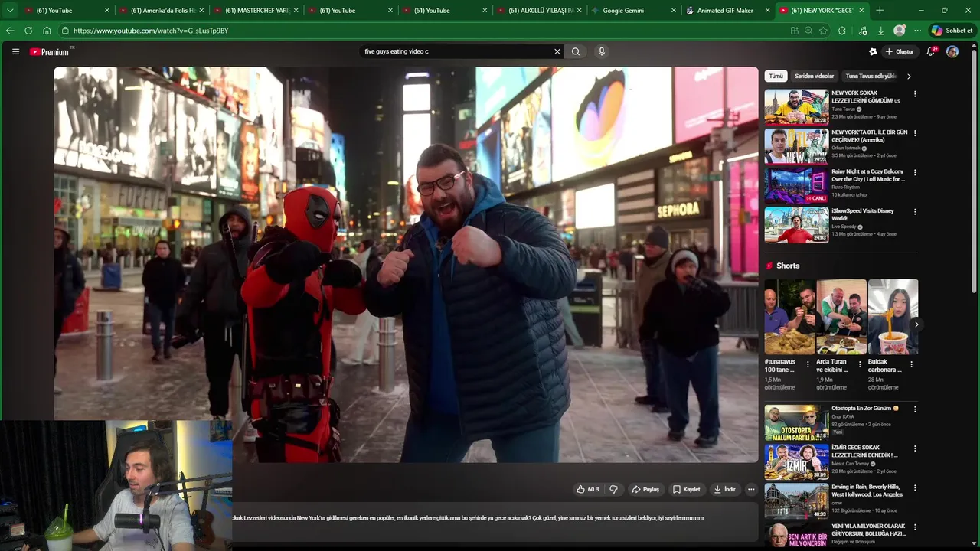Zoom out using address bar magnifier
This screenshot has width=980, height=551.
808,31
